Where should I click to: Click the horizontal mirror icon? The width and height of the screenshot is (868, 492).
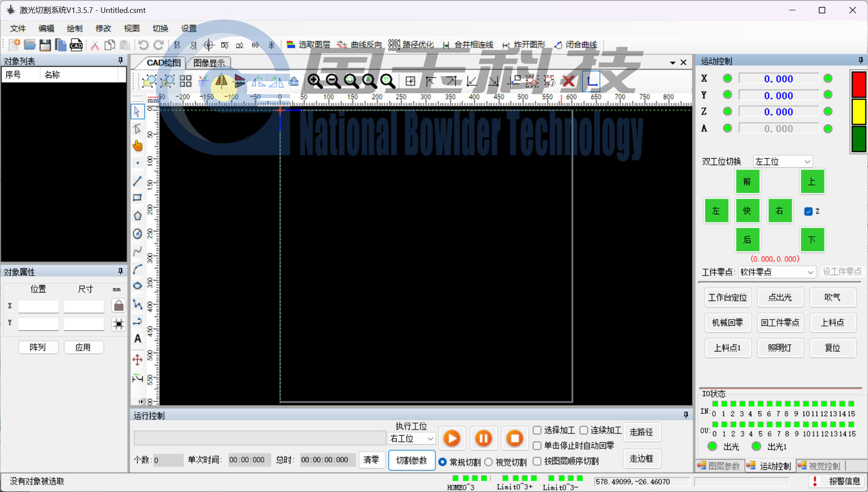coord(221,81)
